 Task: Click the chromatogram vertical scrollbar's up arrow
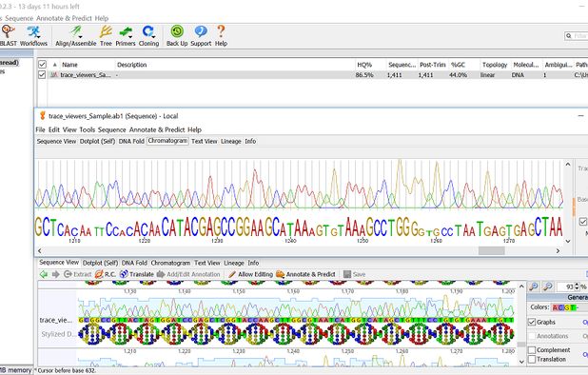click(x=568, y=165)
